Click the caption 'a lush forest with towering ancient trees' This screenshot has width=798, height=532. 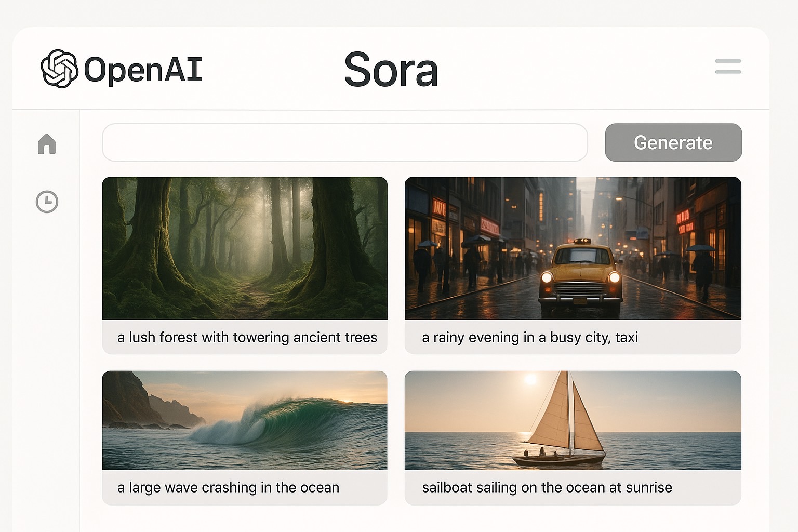(x=247, y=338)
